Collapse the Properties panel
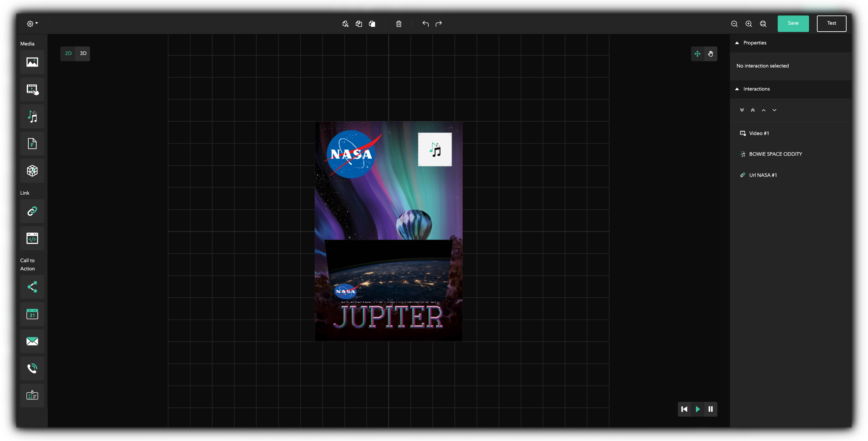 (x=737, y=43)
